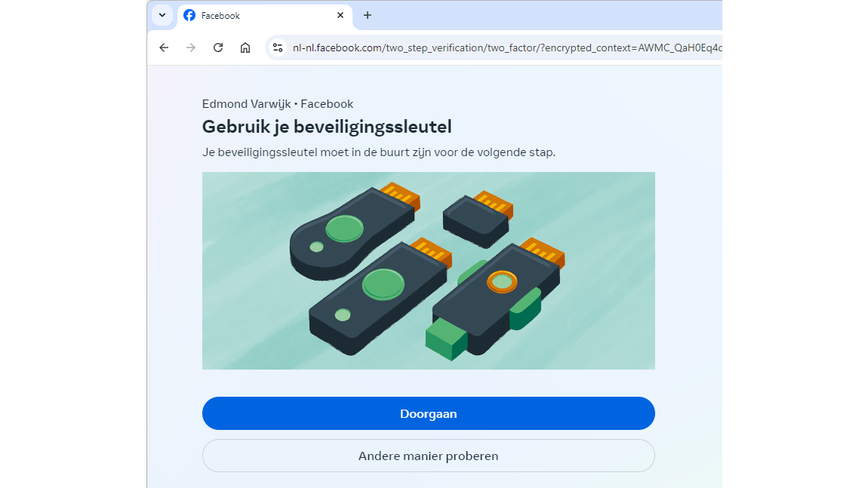Click the small square security key in illustration
The image size is (868, 488).
[478, 219]
